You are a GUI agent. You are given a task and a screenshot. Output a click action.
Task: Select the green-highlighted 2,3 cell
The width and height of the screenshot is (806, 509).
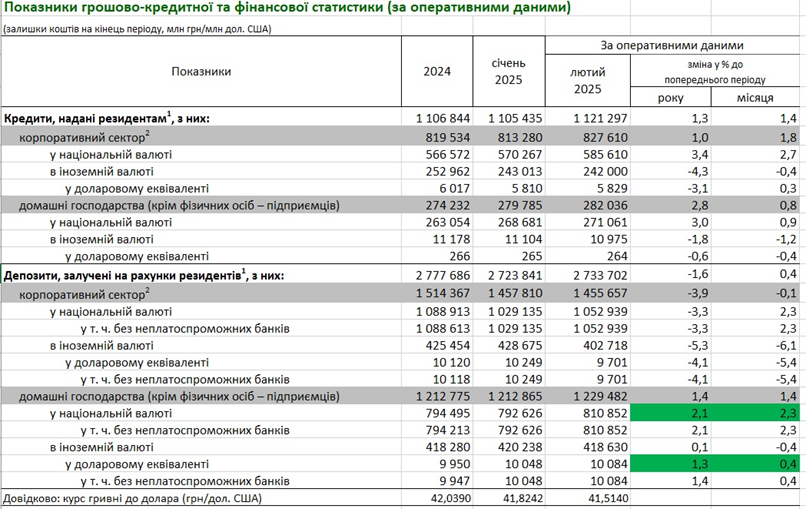[755, 411]
